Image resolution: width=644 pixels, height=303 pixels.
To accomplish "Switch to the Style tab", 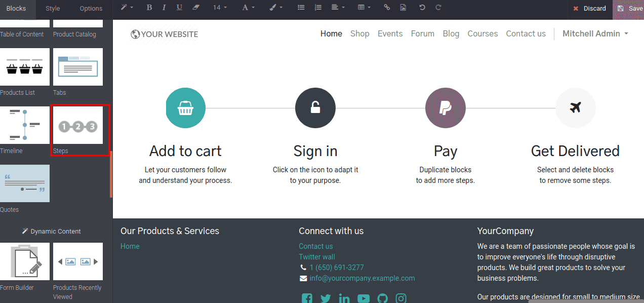I will coord(53,8).
